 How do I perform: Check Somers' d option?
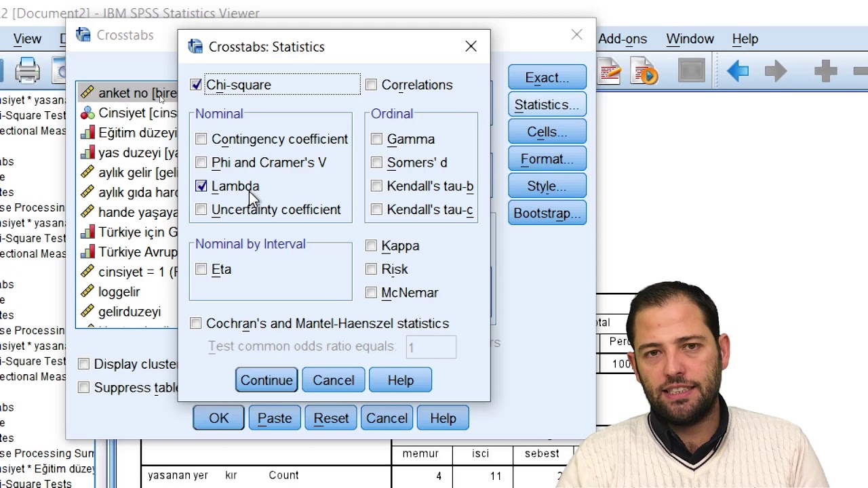[376, 163]
